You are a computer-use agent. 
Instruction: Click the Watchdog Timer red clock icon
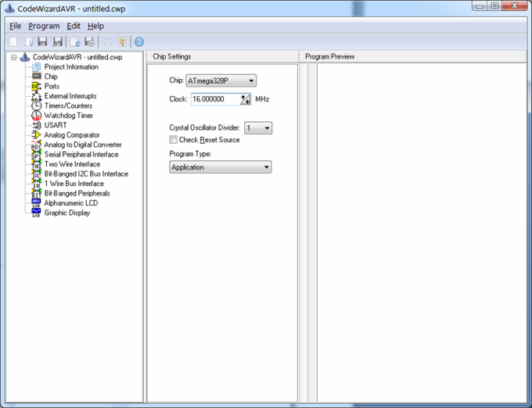click(36, 116)
